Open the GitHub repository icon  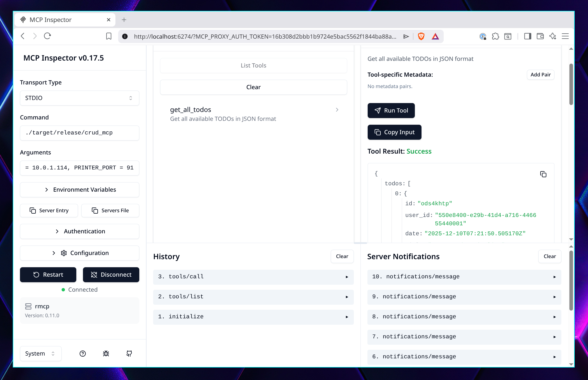click(129, 353)
